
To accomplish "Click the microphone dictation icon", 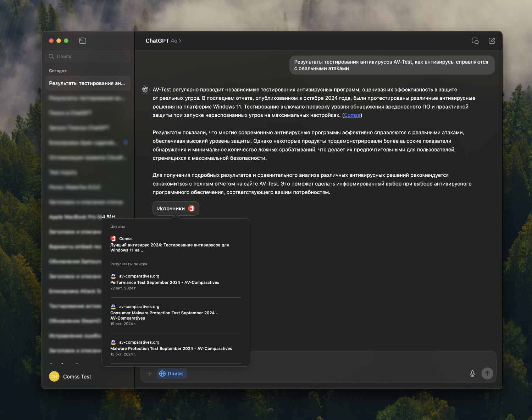I will click(x=472, y=374).
